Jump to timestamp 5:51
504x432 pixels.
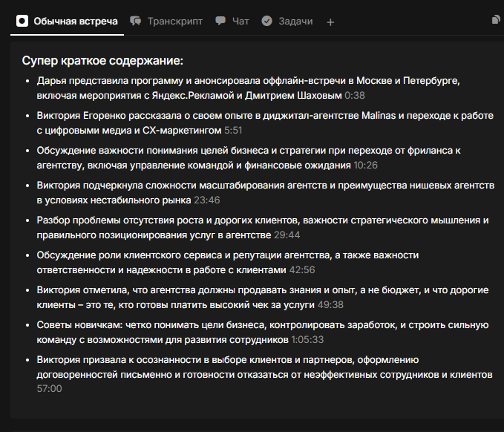tap(233, 131)
